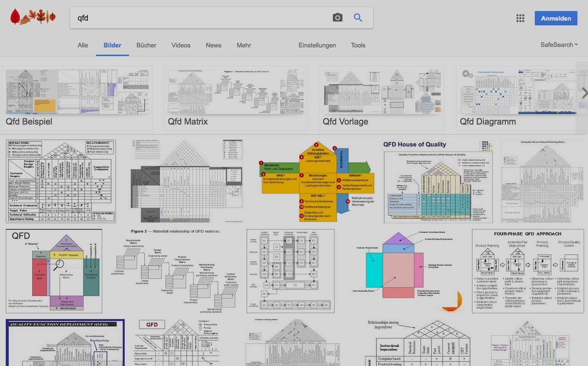Click inside the qfd search field
This screenshot has height=366, width=588.
coord(201,18)
